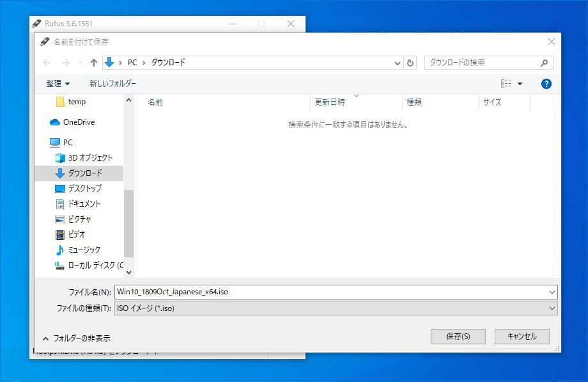Viewport: 588px width, 382px height.
Task: Open the ミュージック folder in sidebar
Action: [84, 250]
